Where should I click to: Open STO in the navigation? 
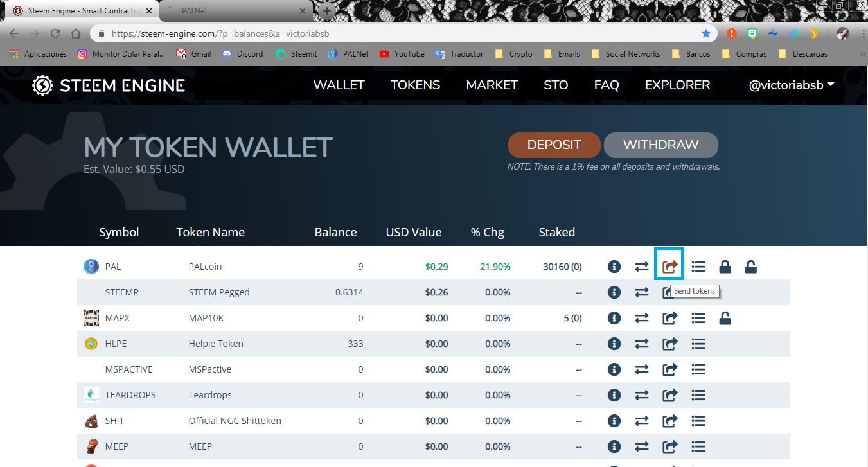(556, 85)
